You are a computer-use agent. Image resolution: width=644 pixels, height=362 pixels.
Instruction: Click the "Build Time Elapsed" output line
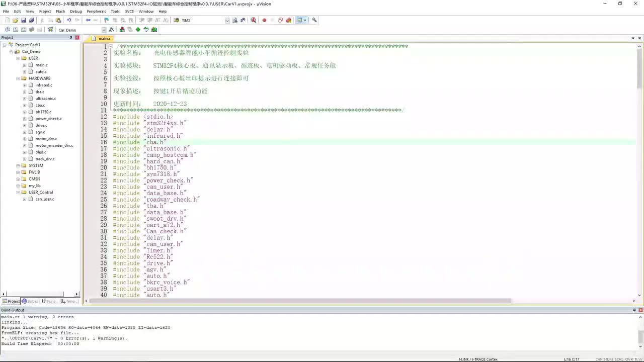(40, 344)
